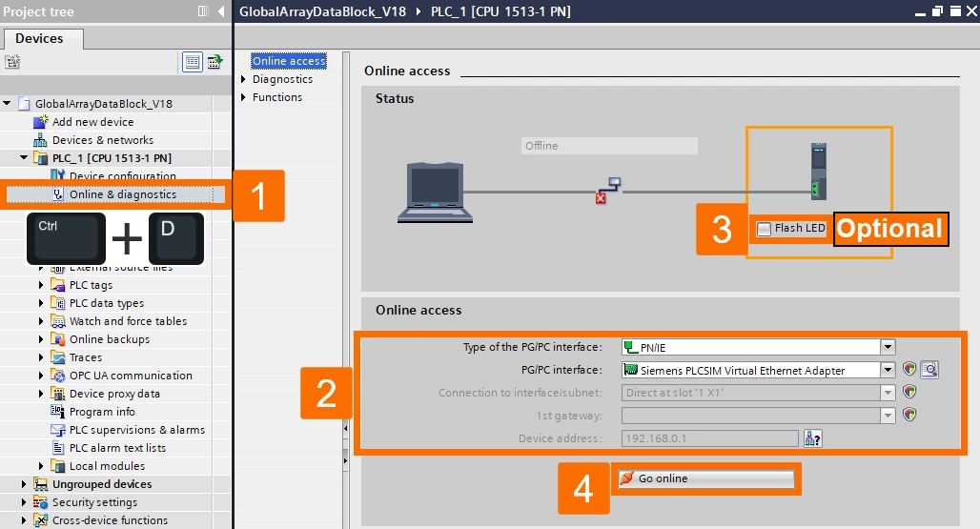Collapse project tree with arrow
The height and width of the screenshot is (529, 980).
[x=221, y=11]
